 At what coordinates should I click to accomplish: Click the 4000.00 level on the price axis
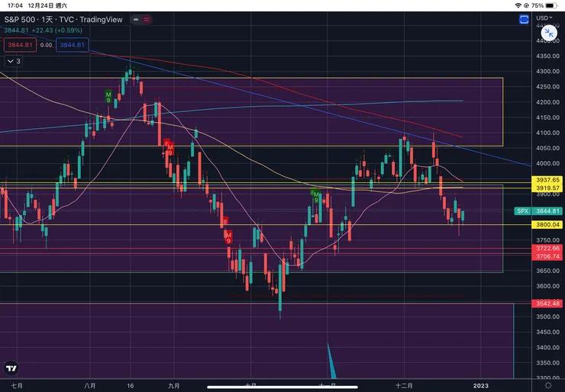[x=547, y=163]
